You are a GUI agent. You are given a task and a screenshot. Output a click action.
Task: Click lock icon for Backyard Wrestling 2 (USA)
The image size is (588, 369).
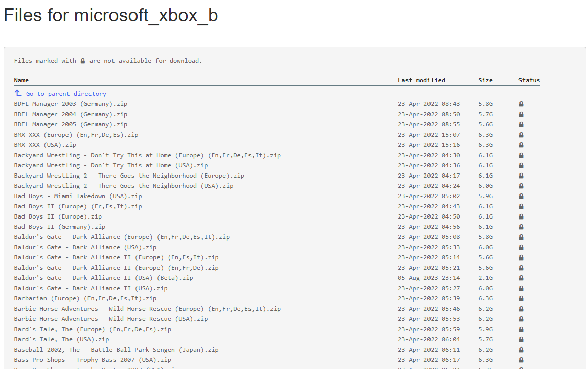(x=521, y=186)
